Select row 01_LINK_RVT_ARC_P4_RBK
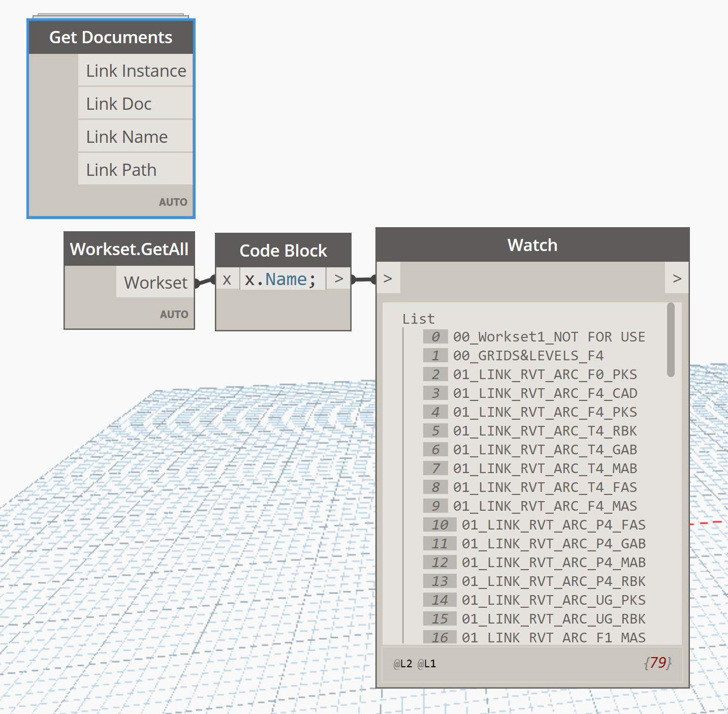The width and height of the screenshot is (728, 714). 534,581
